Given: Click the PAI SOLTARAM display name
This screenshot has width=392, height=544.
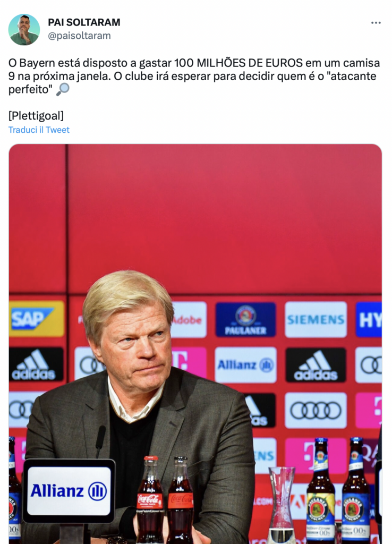Looking at the screenshot, I should pyautogui.click(x=84, y=22).
